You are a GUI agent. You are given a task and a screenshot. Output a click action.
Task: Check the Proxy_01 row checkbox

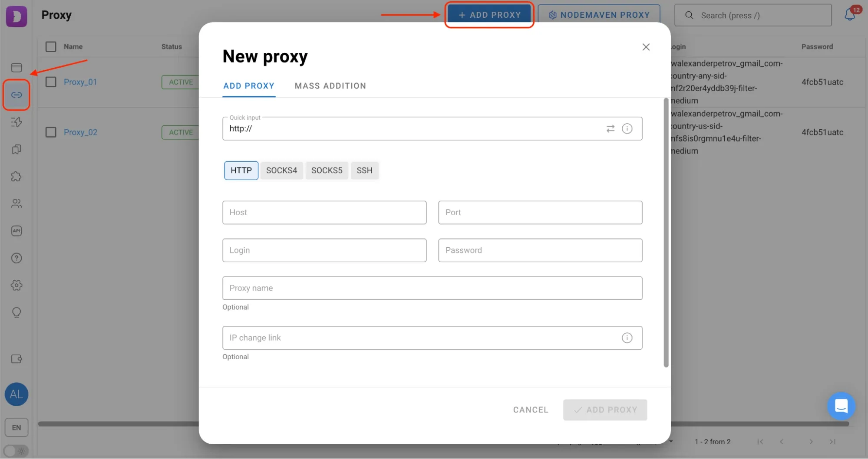(50, 82)
